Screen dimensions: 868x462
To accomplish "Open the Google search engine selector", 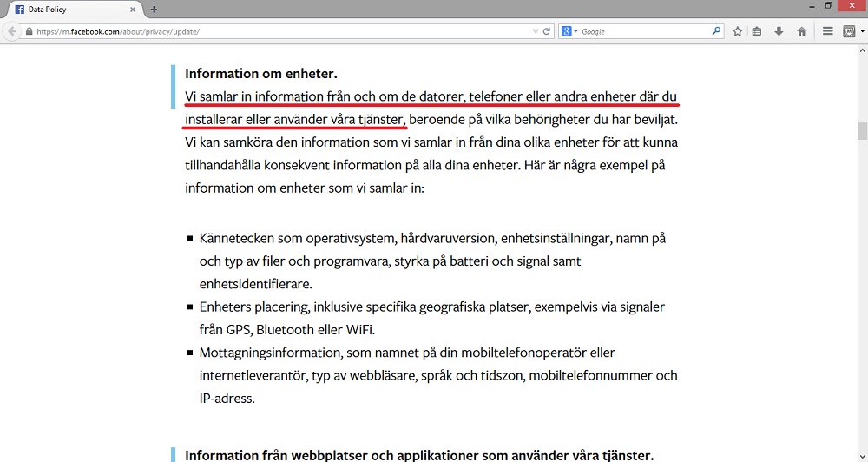I will tap(569, 31).
